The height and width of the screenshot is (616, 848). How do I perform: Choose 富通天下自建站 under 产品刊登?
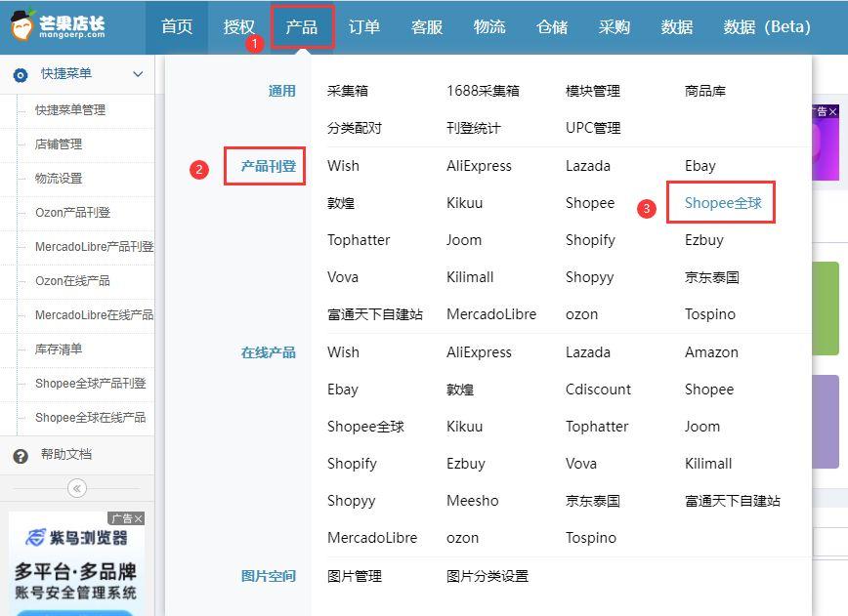[375, 314]
